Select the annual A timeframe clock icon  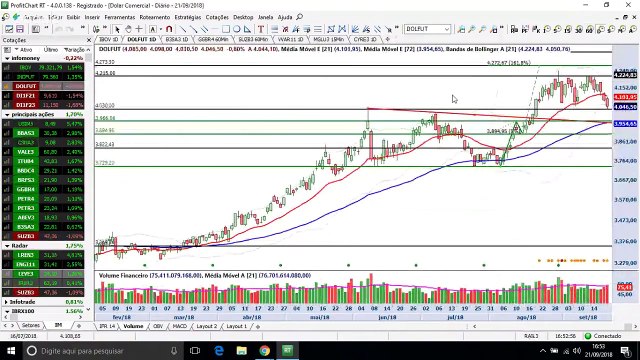click(632, 29)
